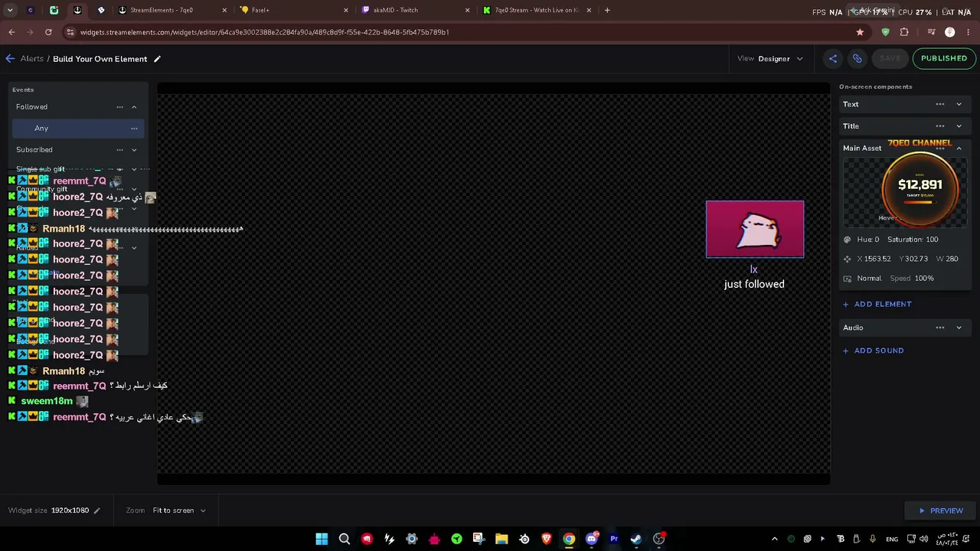Image resolution: width=980 pixels, height=551 pixels.
Task: Expand the Audio component panel
Action: coord(959,328)
